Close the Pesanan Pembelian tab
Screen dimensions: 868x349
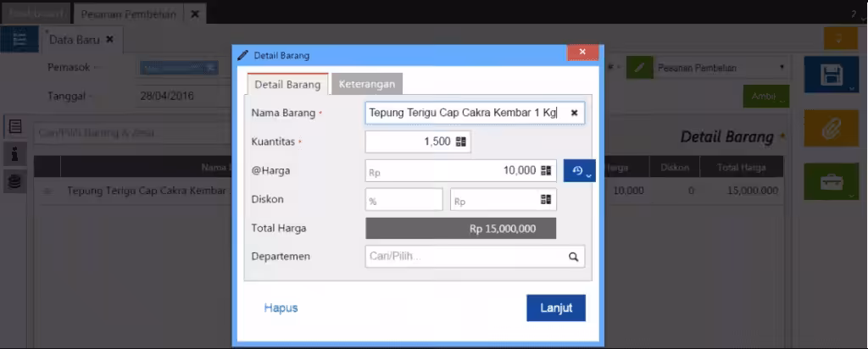195,14
